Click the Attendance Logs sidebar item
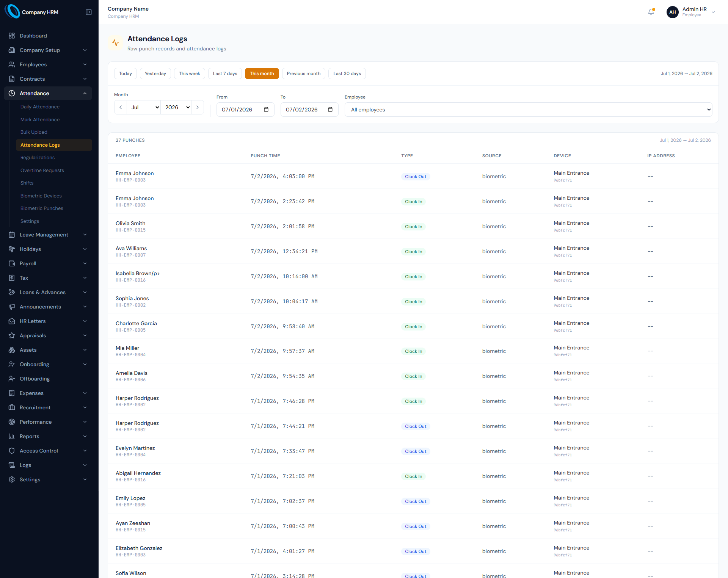 pos(54,145)
